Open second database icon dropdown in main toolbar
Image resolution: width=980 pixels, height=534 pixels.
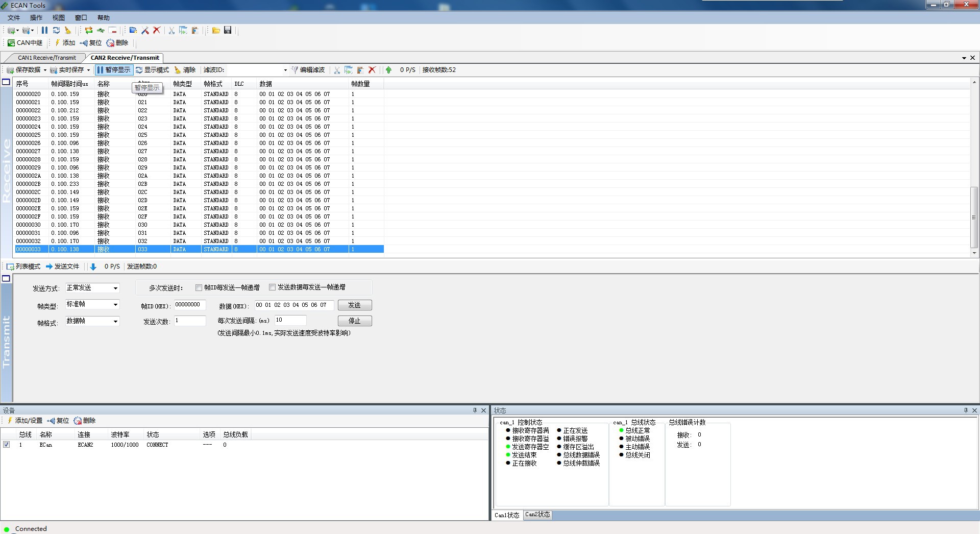pyautogui.click(x=33, y=31)
